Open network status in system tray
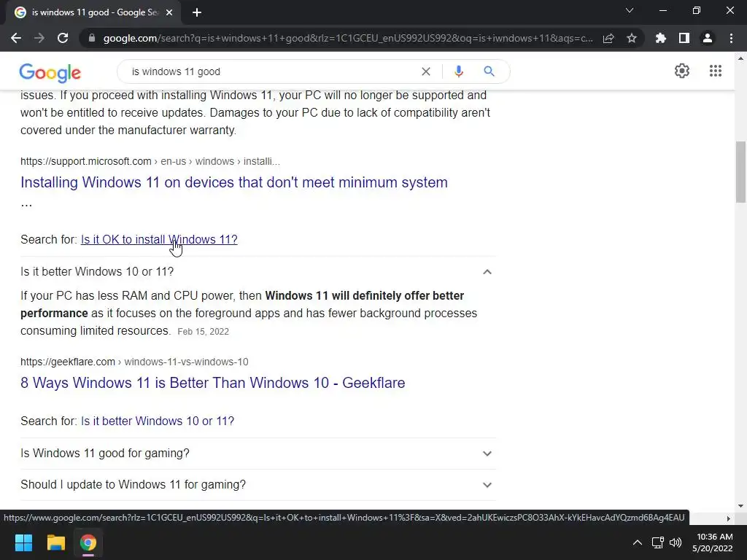Screen dimensions: 747x560 [x=658, y=542]
